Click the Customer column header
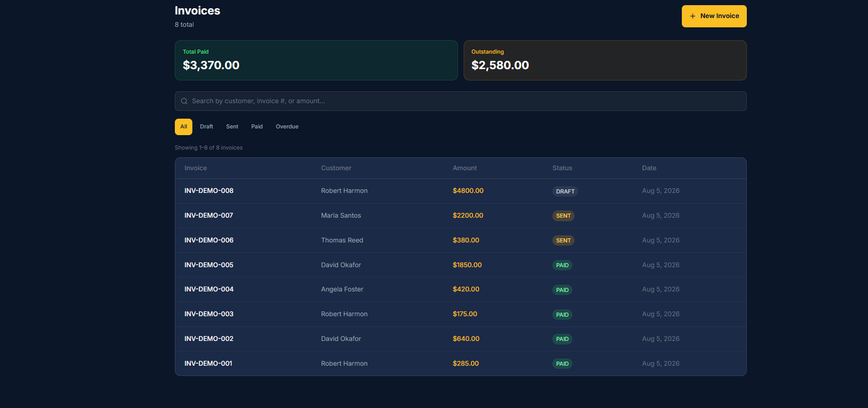The width and height of the screenshot is (868, 408). tap(336, 168)
